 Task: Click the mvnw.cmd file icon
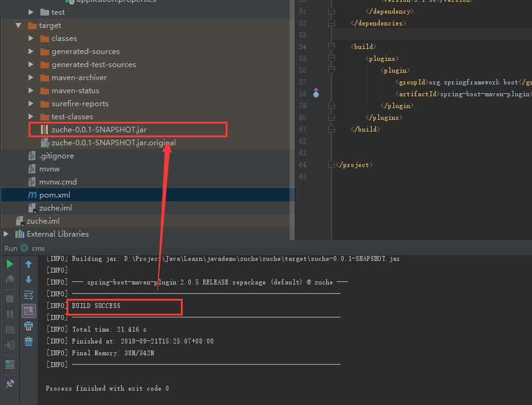(32, 182)
